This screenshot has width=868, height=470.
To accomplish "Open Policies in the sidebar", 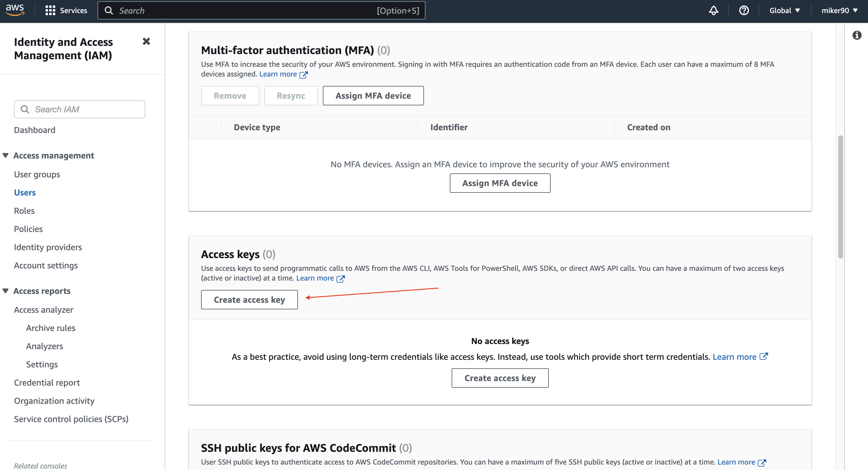I will (28, 229).
